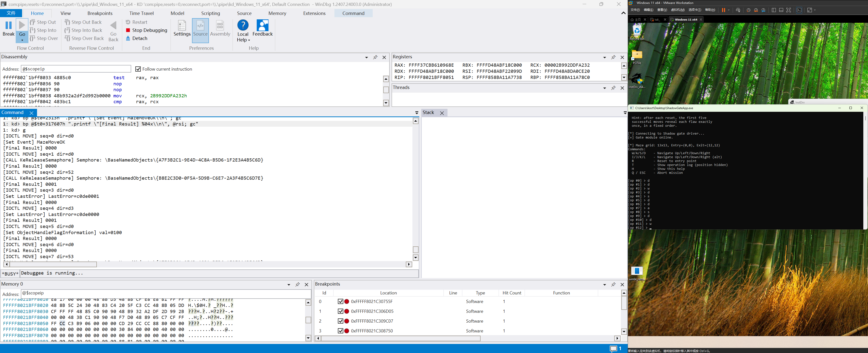
Task: Open the Feedback icon
Action: tap(263, 25)
